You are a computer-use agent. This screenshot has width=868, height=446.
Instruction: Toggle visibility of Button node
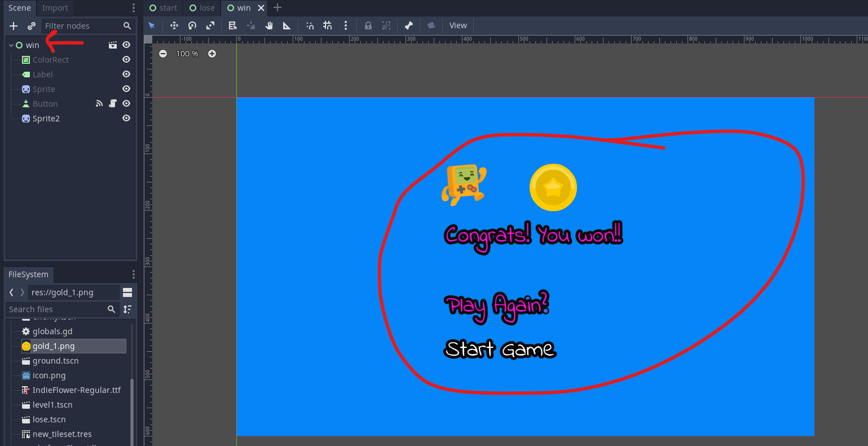click(126, 104)
